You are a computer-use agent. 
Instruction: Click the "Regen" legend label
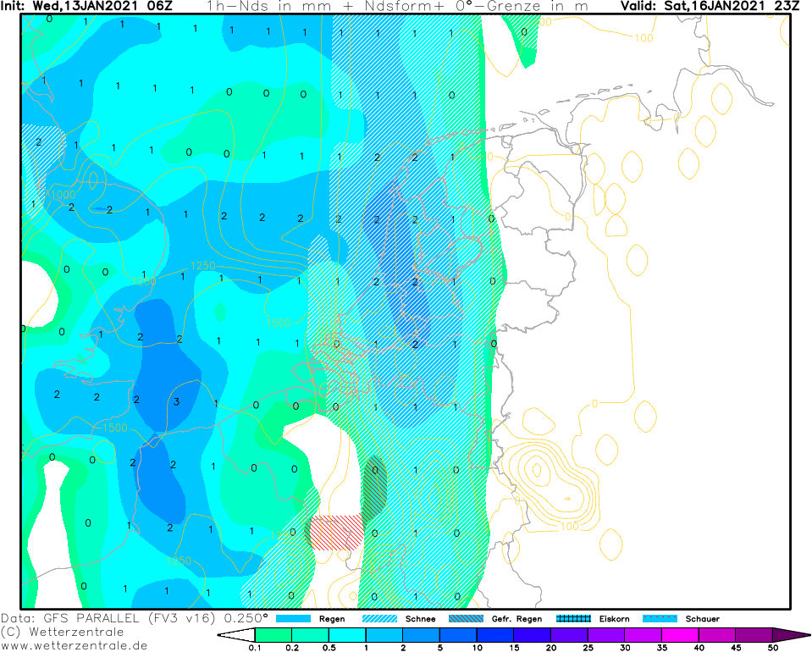click(x=332, y=619)
